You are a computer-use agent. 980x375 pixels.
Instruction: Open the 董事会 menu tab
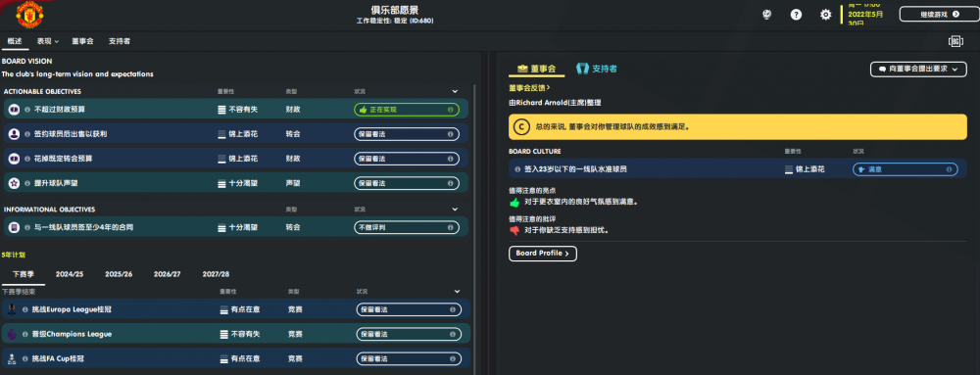82,41
